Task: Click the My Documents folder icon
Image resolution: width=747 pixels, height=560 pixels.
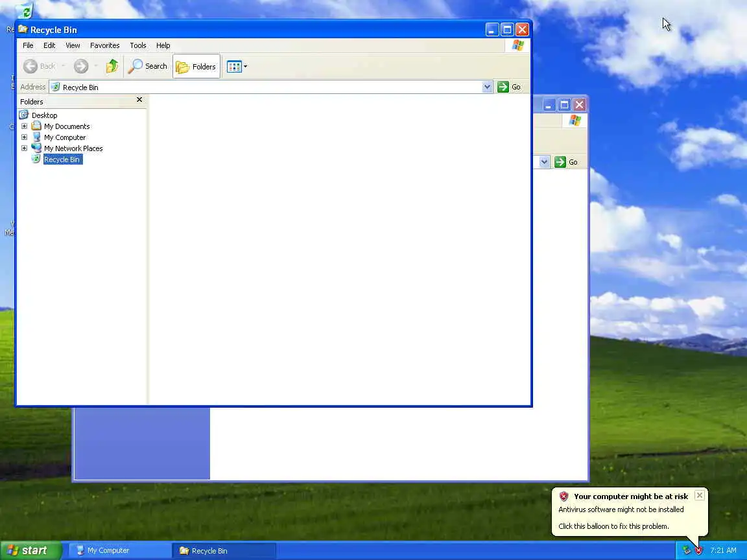Action: [x=36, y=126]
